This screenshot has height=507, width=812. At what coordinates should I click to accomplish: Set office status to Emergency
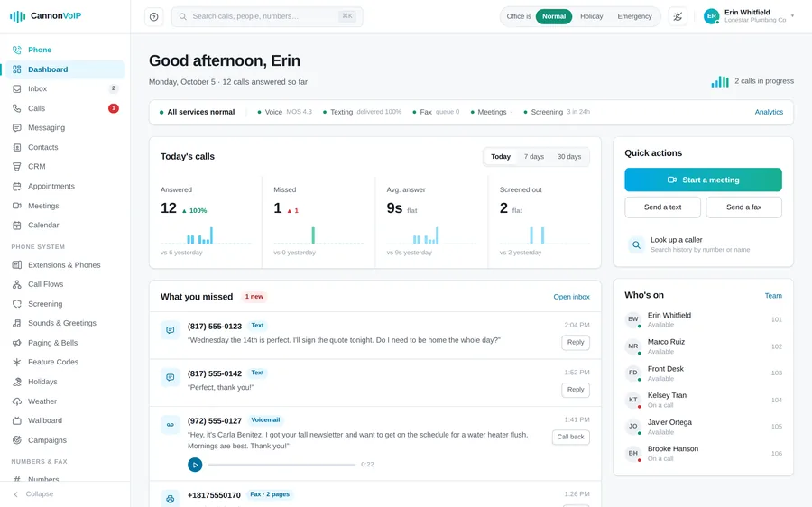click(634, 16)
